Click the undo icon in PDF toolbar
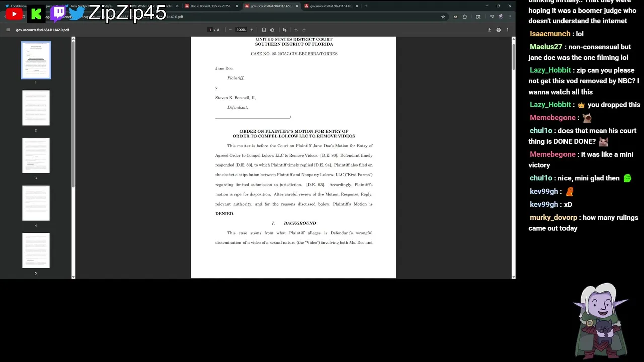 (296, 30)
